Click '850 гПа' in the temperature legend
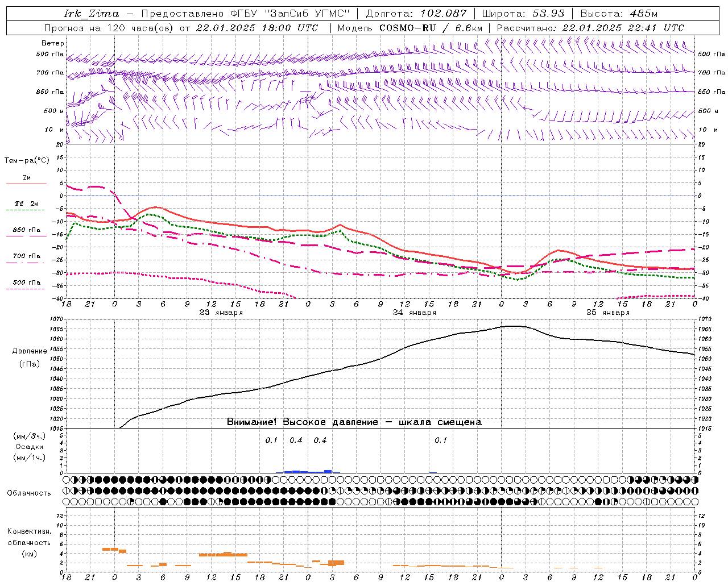The image size is (728, 582). 26,230
